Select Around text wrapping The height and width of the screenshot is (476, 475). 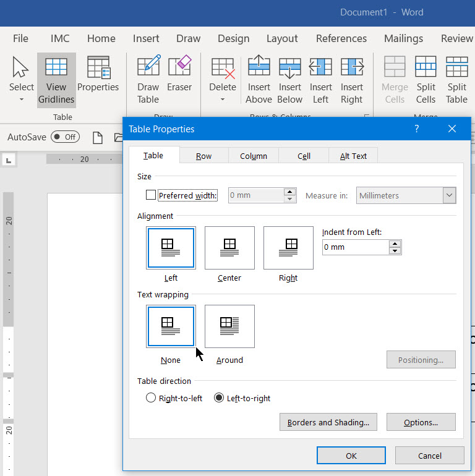pyautogui.click(x=229, y=326)
